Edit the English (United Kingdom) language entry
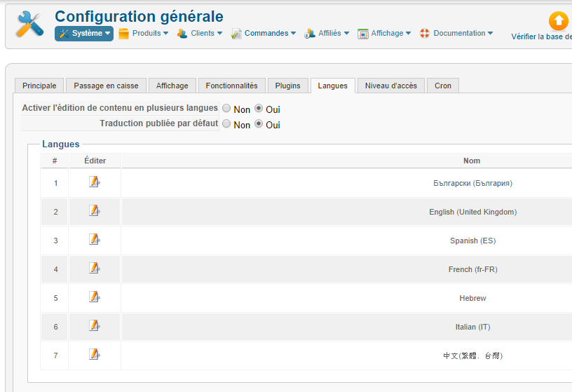The height and width of the screenshot is (392, 572). [x=95, y=211]
